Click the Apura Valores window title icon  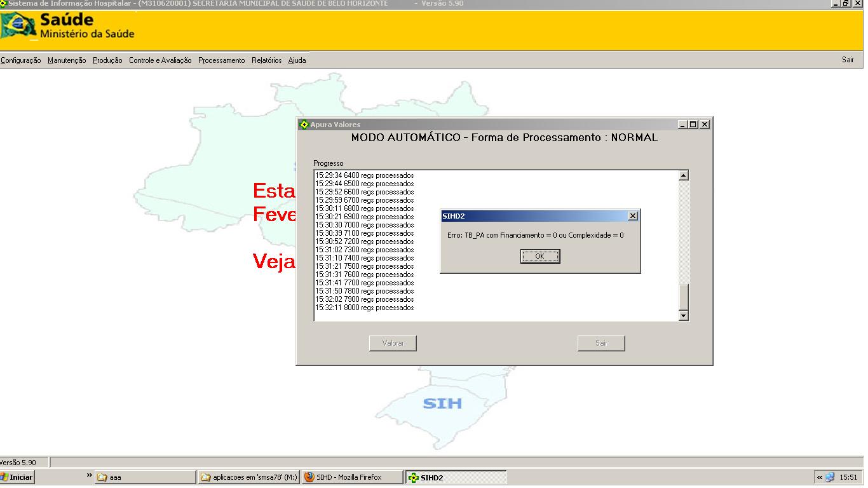[304, 125]
